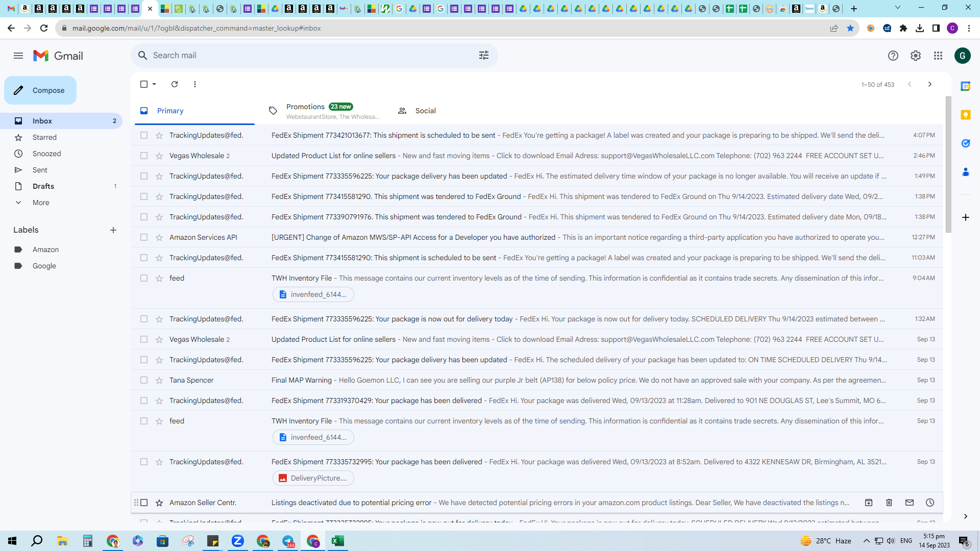Check the 9:04 AM feed email checkbox
The width and height of the screenshot is (980, 551).
coord(144,278)
